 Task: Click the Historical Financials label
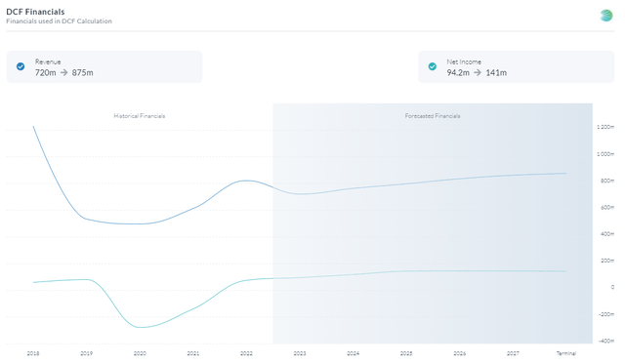[140, 116]
